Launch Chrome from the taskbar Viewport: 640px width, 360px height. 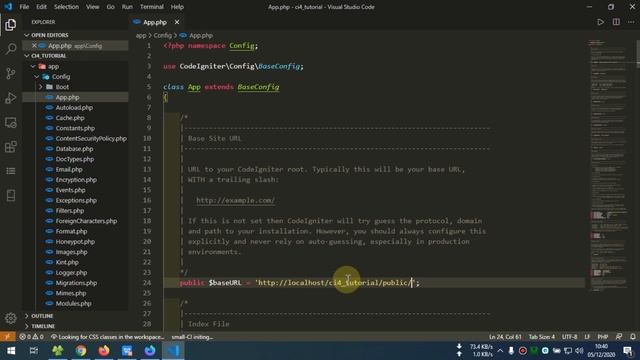81,351
